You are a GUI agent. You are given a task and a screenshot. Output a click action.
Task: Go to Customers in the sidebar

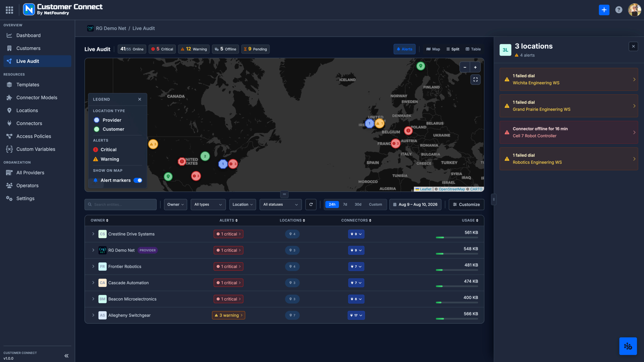[x=37, y=48]
